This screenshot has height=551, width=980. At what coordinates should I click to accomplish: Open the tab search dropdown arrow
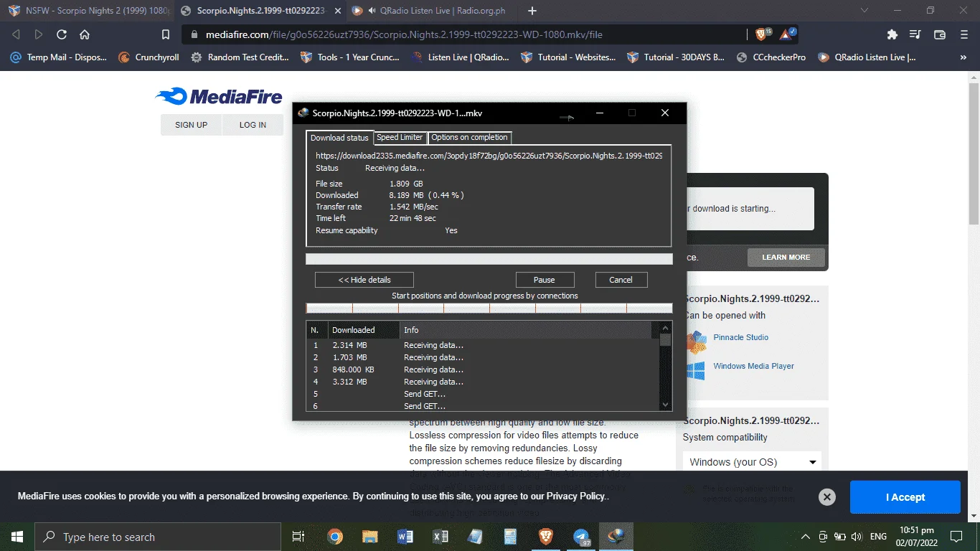click(864, 11)
